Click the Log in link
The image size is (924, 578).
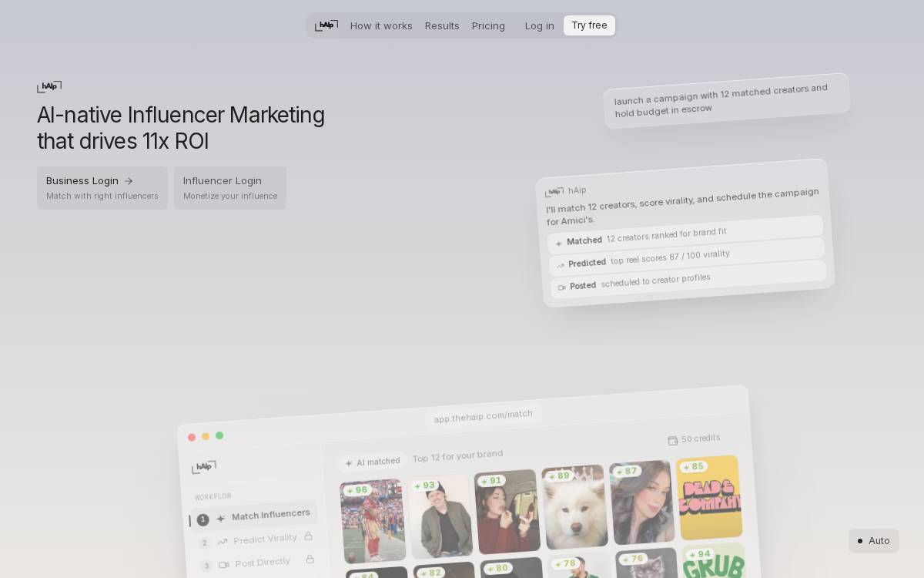(x=539, y=25)
